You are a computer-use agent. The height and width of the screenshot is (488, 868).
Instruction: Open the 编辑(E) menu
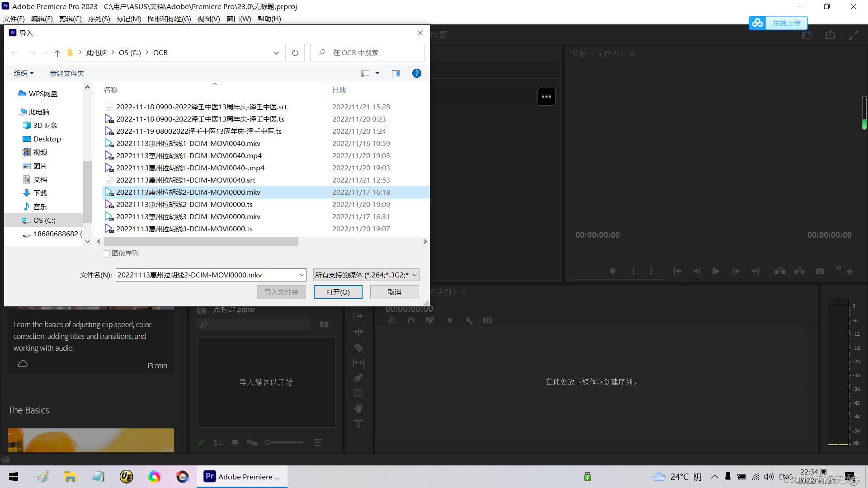pos(42,19)
